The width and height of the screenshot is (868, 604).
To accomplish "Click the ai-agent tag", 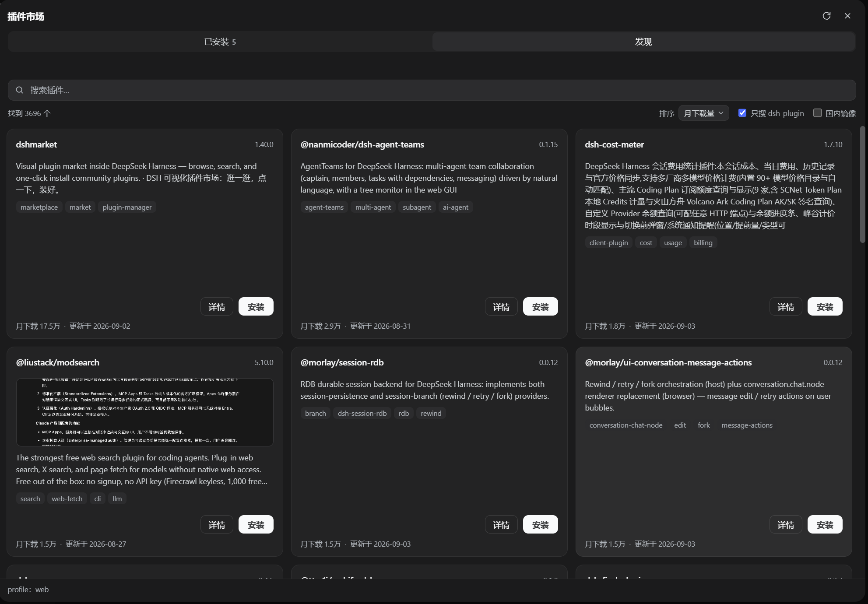I will [455, 207].
